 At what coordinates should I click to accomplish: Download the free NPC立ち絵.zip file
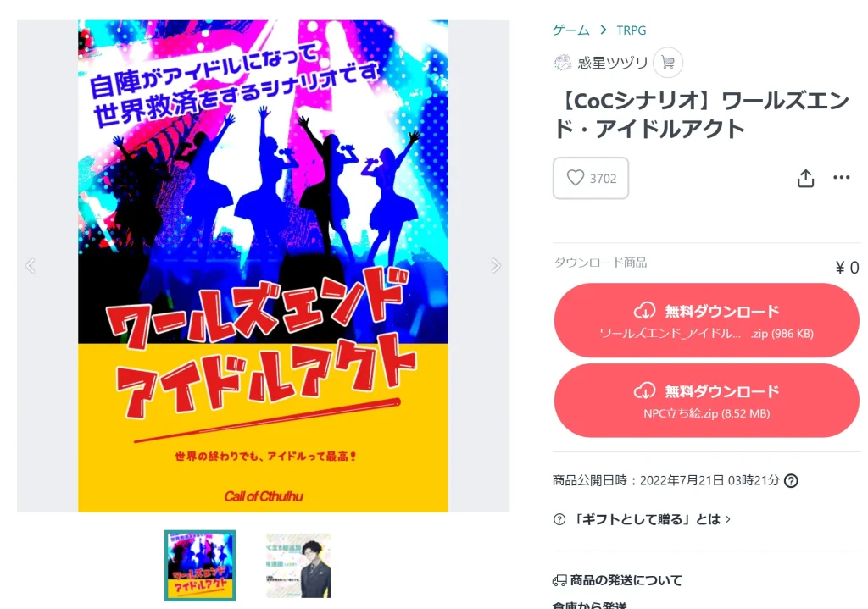coord(706,401)
